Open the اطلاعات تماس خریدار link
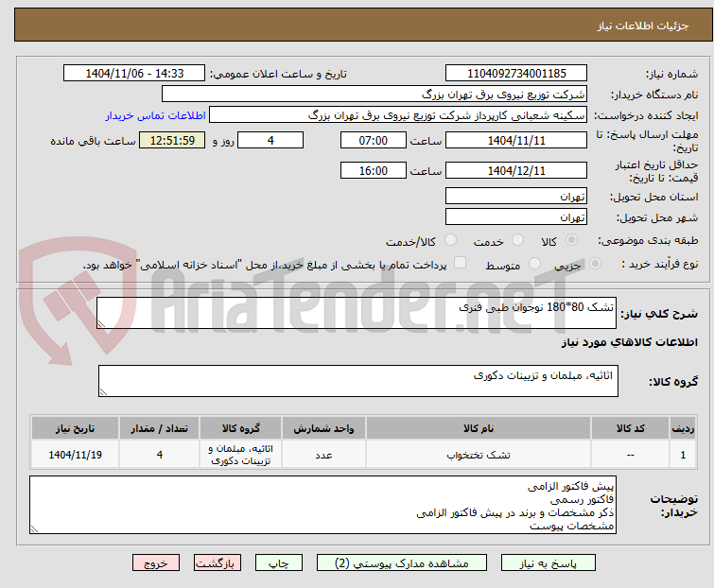The height and width of the screenshot is (588, 714). [156, 115]
